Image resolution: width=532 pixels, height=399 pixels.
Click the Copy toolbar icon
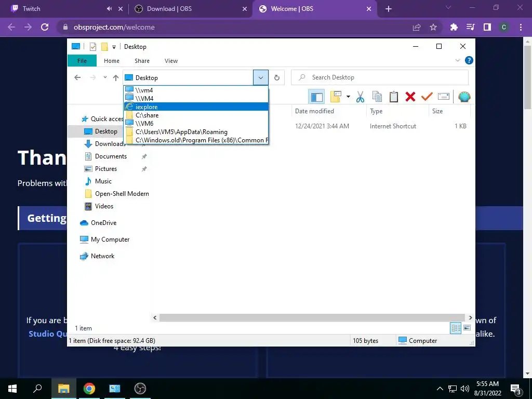(377, 97)
